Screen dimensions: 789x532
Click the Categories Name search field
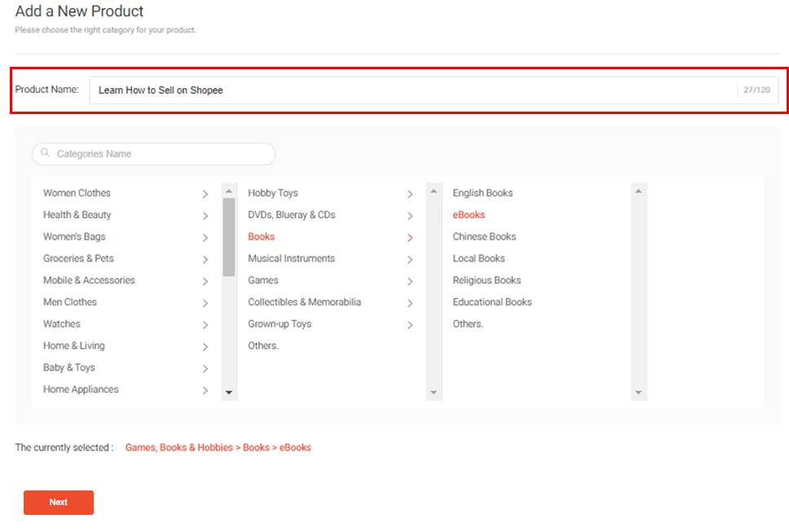tap(153, 154)
